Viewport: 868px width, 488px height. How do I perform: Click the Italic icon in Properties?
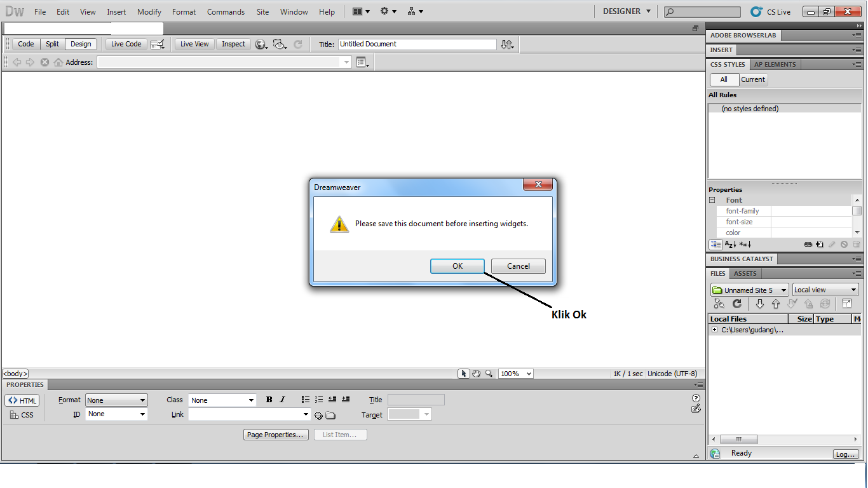pyautogui.click(x=282, y=400)
